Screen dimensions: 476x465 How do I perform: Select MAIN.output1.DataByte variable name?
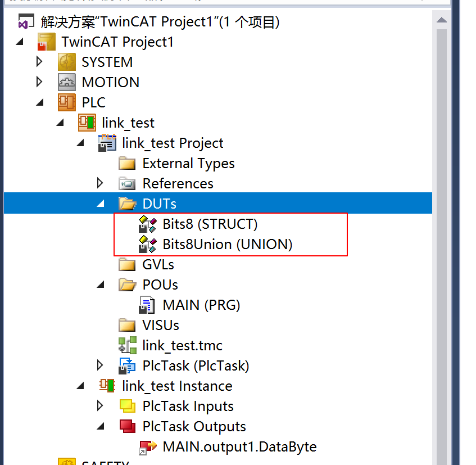click(x=239, y=447)
